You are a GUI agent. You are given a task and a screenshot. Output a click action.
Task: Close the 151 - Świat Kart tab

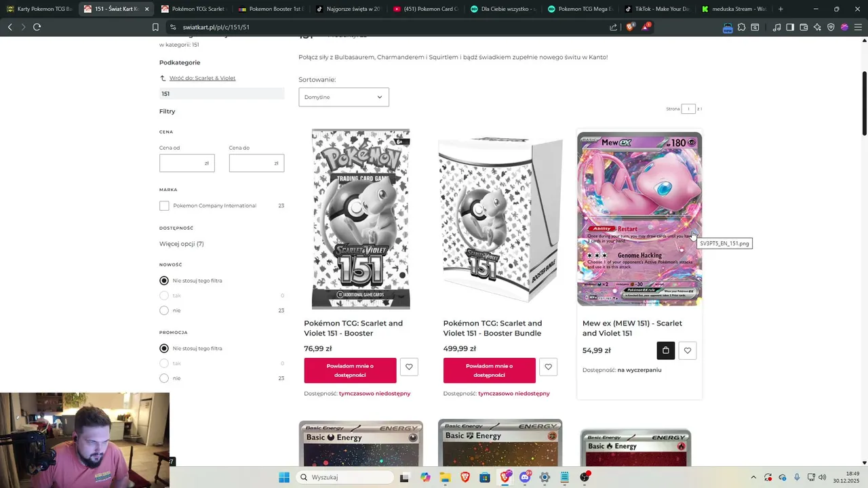[x=146, y=9]
